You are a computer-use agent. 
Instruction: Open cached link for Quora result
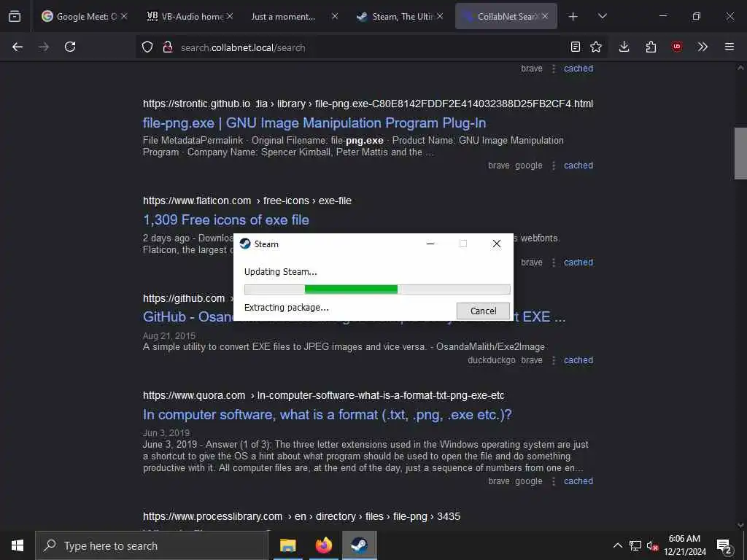point(578,481)
